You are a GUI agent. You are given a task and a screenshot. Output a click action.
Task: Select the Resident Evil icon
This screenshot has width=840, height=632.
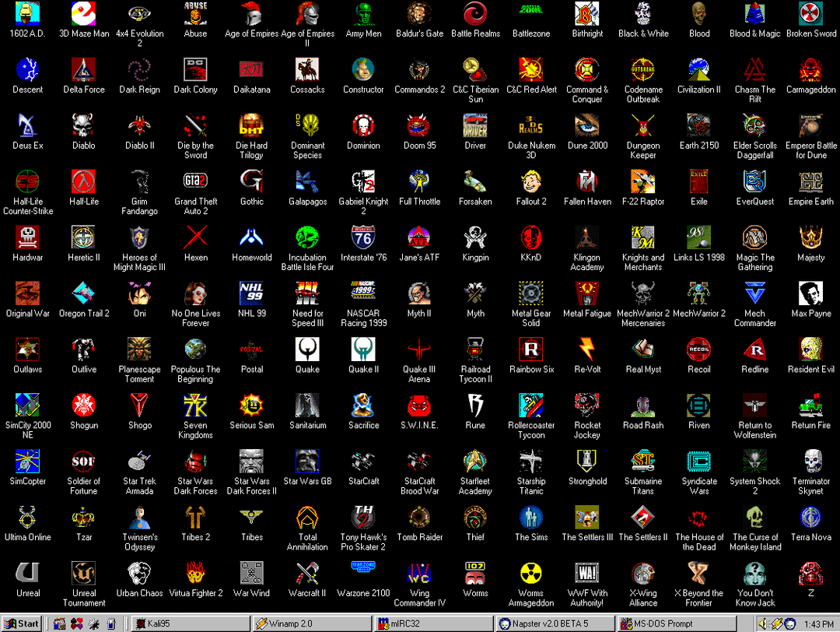[810, 349]
